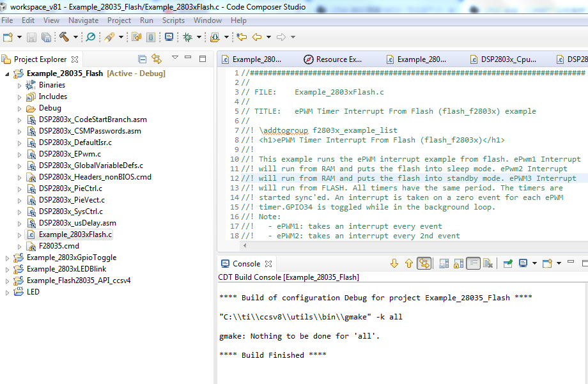Open the Back history dropdown arrow

coord(268,37)
